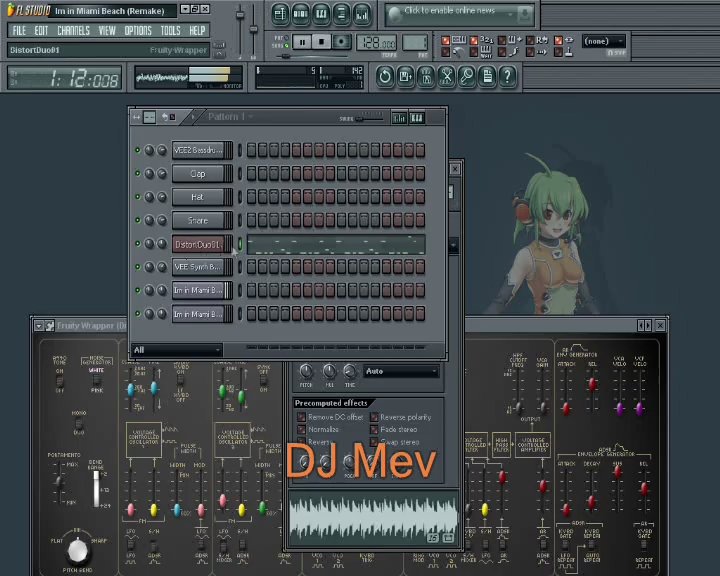Adjust the swing slider in sequencer header
The height and width of the screenshot is (576, 720).
(369, 119)
